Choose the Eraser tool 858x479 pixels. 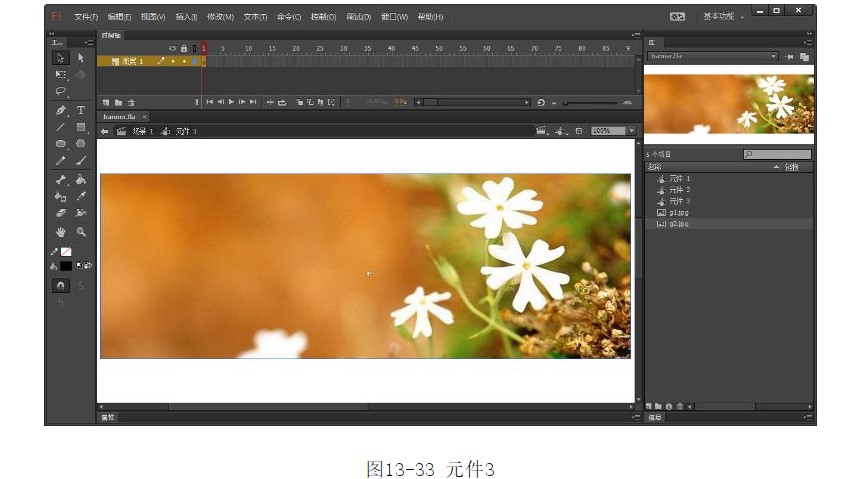[x=61, y=213]
